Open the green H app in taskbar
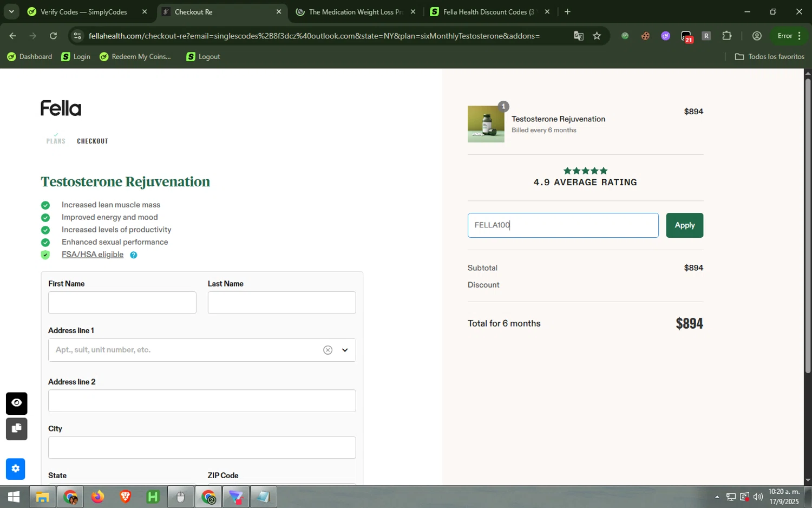This screenshot has height=508, width=812. 153,497
